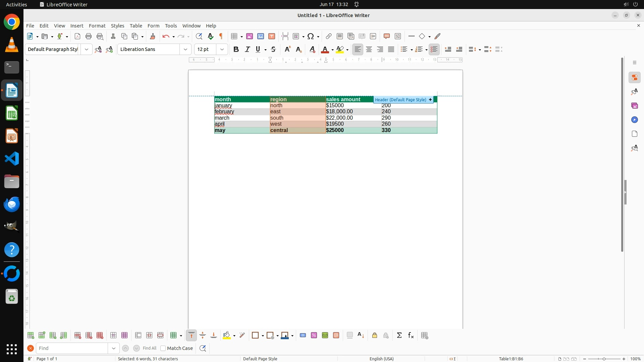Click the Export as PDF icon
Screen dimensions: 644x362
[x=77, y=36]
